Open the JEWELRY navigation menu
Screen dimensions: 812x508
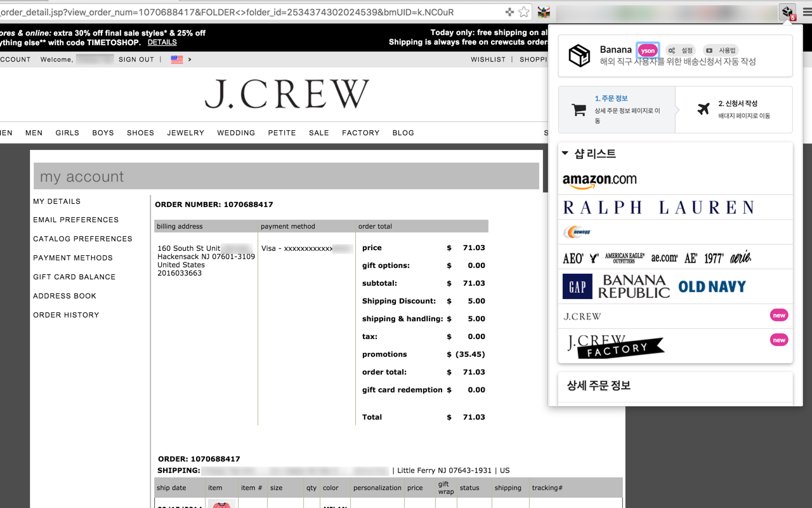(x=186, y=133)
